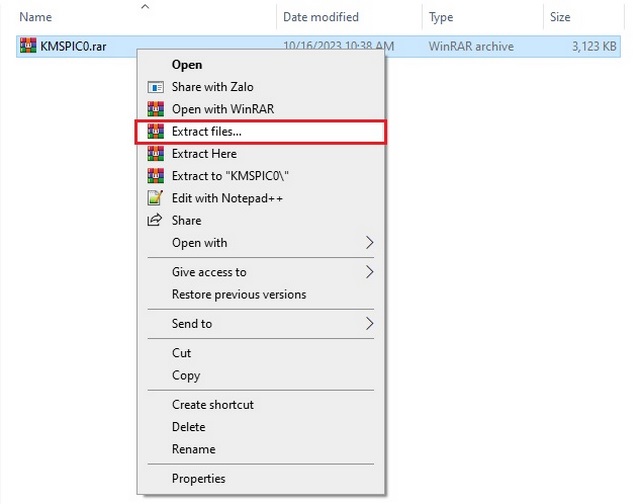This screenshot has width=640, height=504.
Task: Select Share with Zalo
Action: pos(213,87)
